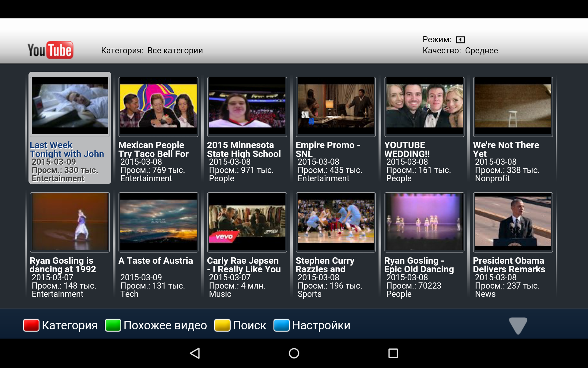Click title 'YOUTUBE WEDDING!!'
This screenshot has width=588, height=368.
tap(407, 149)
